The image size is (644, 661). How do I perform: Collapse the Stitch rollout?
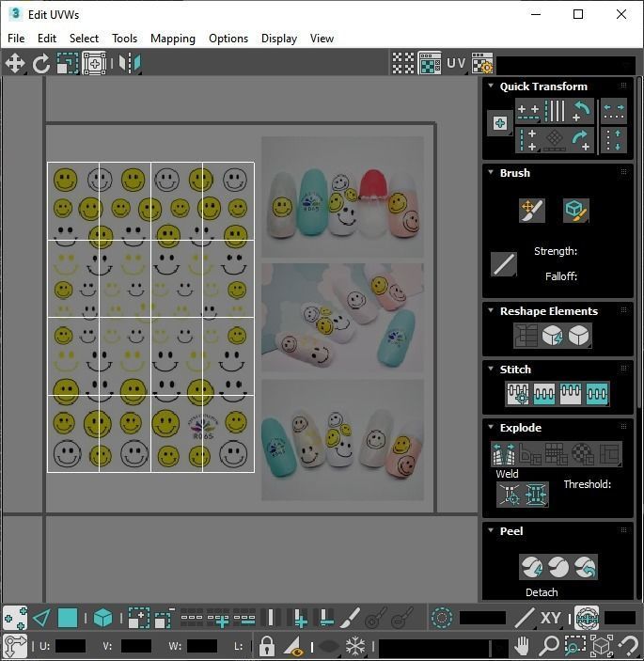(x=491, y=369)
